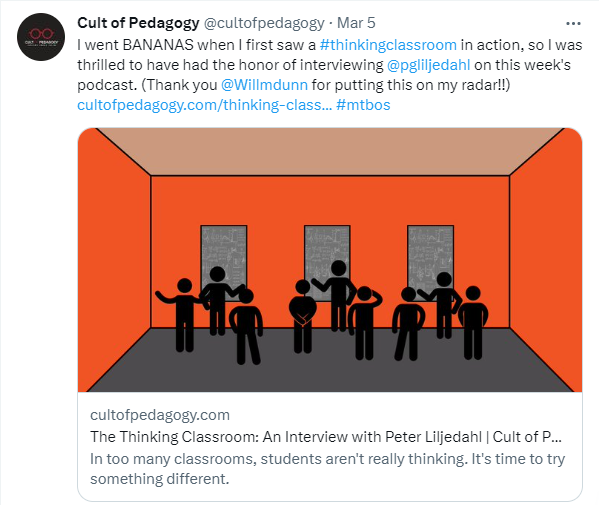Click the card title about Peter Liljedahl
The width and height of the screenshot is (599, 505).
pos(326,437)
